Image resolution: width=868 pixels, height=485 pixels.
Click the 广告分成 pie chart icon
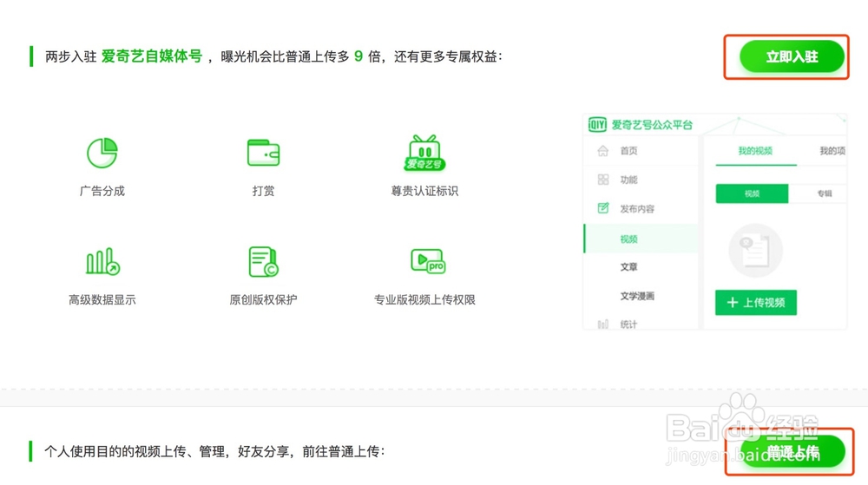102,153
